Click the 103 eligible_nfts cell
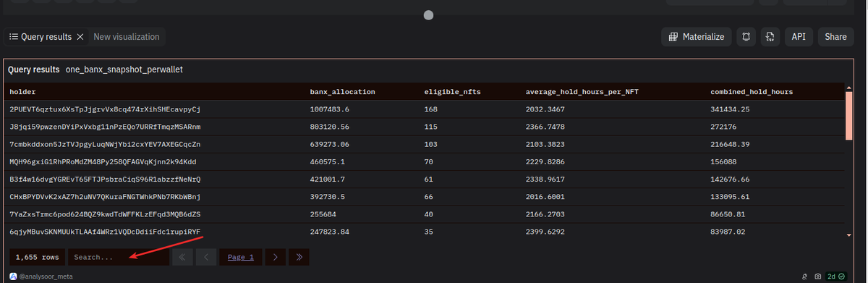The image size is (868, 283). pyautogui.click(x=431, y=144)
